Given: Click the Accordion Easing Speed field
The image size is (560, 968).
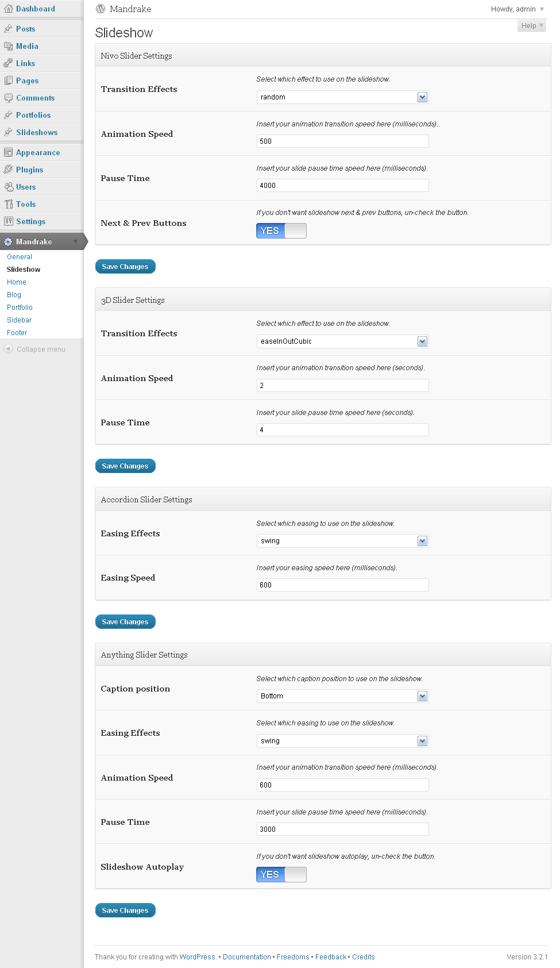Looking at the screenshot, I should (x=342, y=585).
